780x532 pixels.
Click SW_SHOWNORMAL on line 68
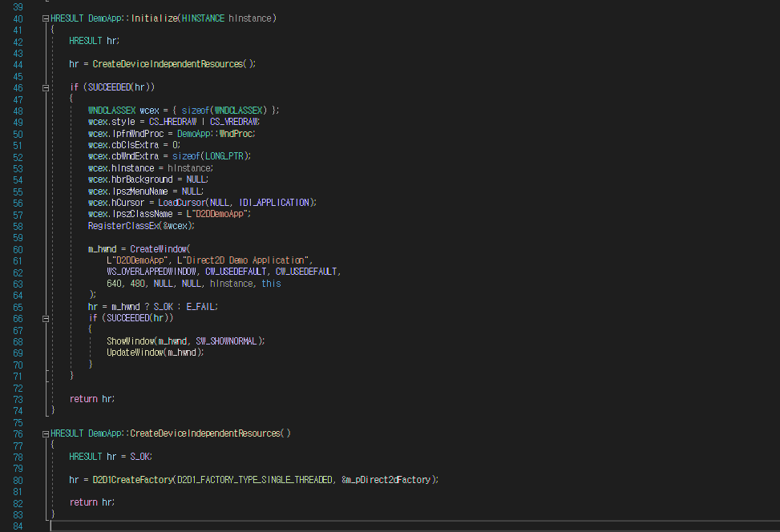[226, 341]
